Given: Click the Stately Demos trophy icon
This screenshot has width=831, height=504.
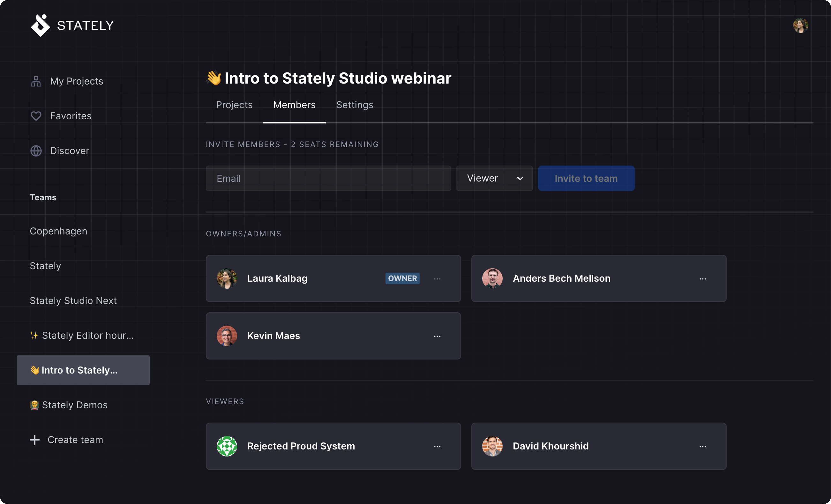Looking at the screenshot, I should (x=34, y=404).
